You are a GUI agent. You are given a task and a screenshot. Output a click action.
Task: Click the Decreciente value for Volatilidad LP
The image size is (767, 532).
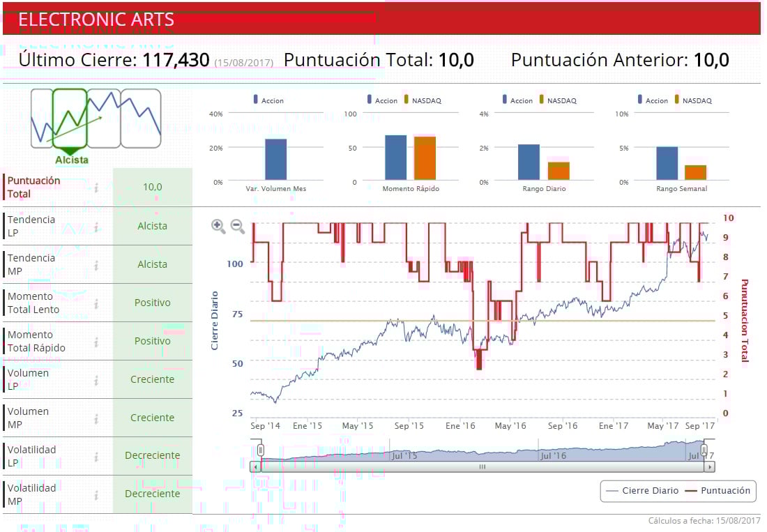click(x=153, y=455)
